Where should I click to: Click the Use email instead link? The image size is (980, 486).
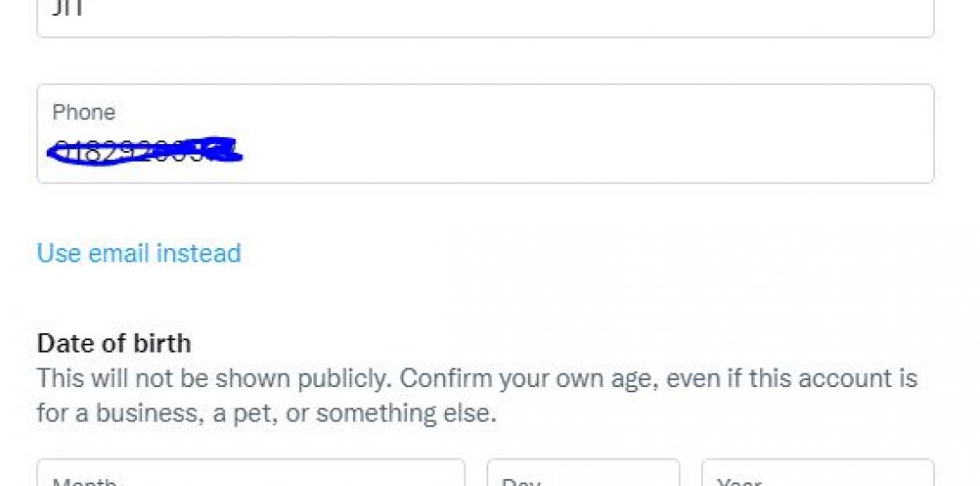coord(139,254)
